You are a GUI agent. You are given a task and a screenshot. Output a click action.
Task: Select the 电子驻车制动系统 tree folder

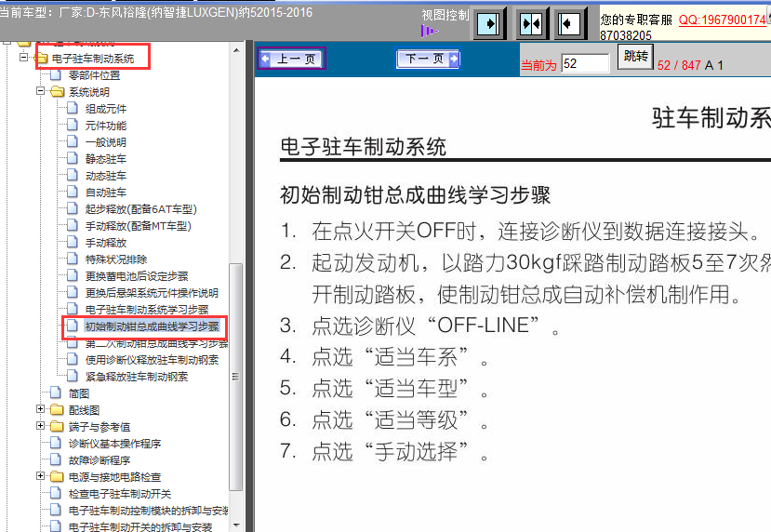tap(92, 59)
